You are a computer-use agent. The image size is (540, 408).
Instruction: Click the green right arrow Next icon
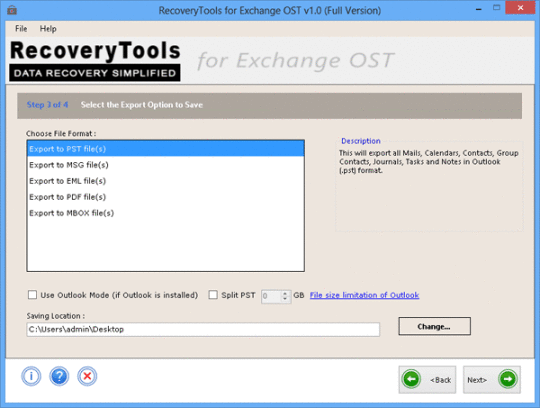[x=508, y=379]
